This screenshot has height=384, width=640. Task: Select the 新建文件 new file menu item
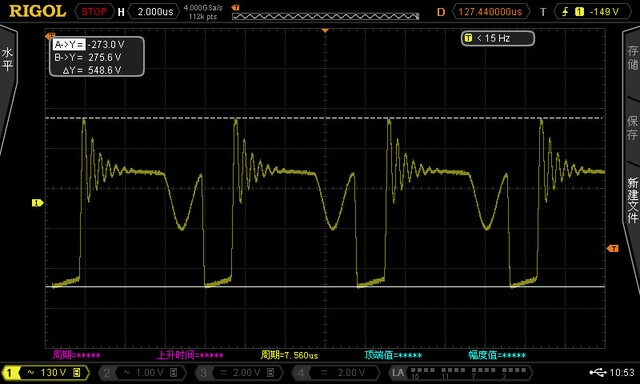(632, 200)
